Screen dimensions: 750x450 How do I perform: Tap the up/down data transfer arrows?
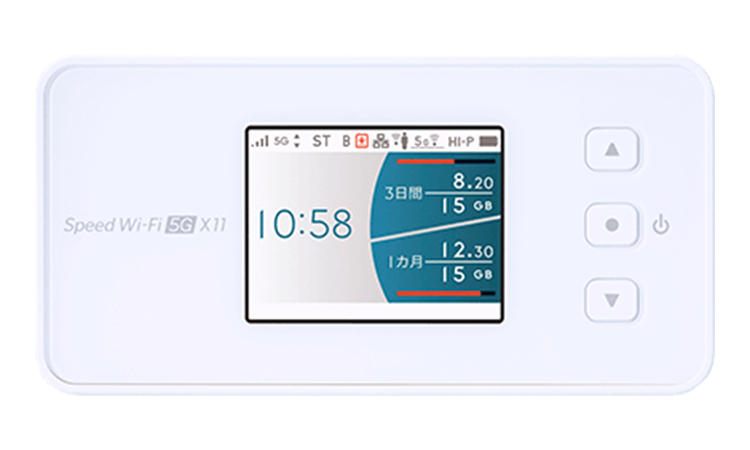pyautogui.click(x=297, y=141)
